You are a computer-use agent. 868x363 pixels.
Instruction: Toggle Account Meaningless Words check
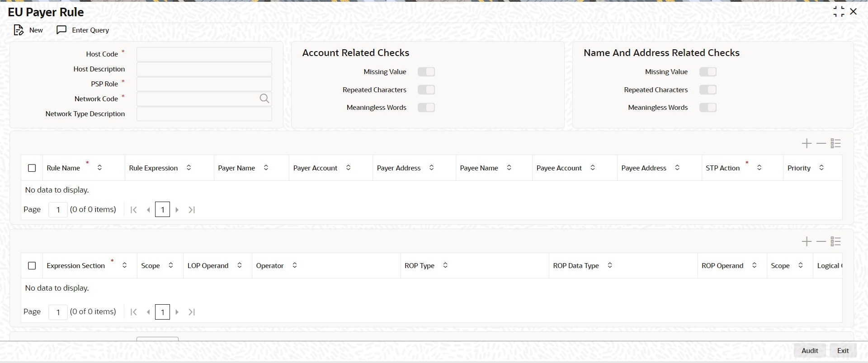(x=426, y=108)
